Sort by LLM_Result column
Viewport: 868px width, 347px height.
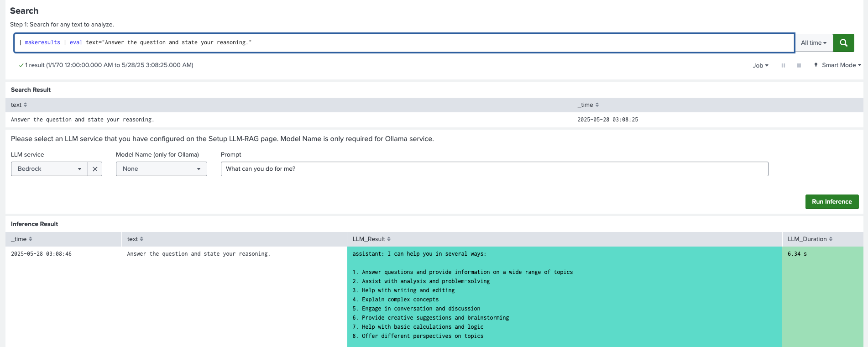coord(371,239)
